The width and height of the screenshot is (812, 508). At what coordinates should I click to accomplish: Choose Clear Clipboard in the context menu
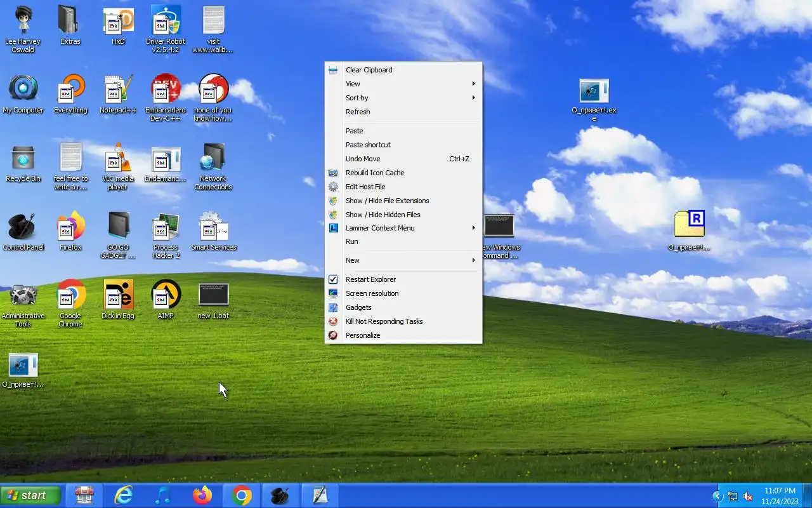pos(403,70)
